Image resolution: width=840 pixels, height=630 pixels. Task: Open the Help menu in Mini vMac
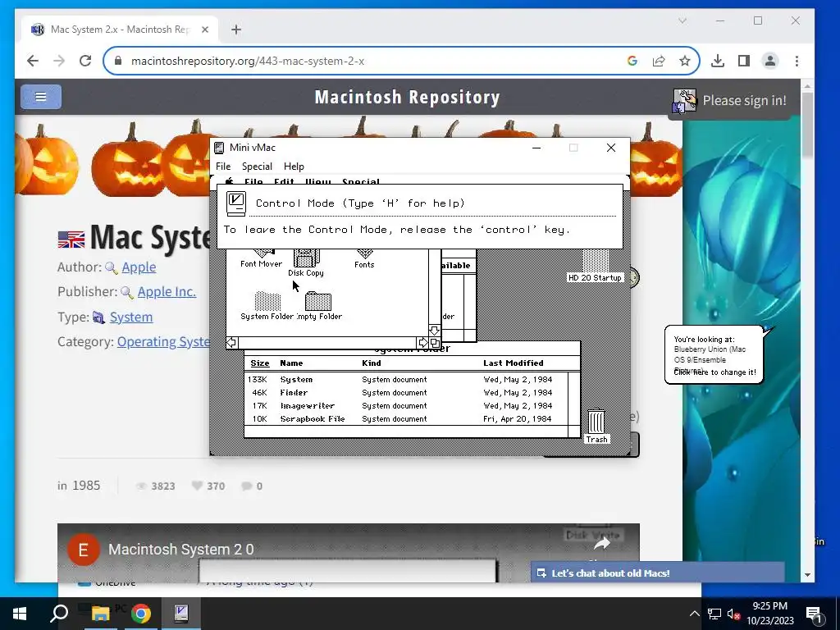point(294,167)
